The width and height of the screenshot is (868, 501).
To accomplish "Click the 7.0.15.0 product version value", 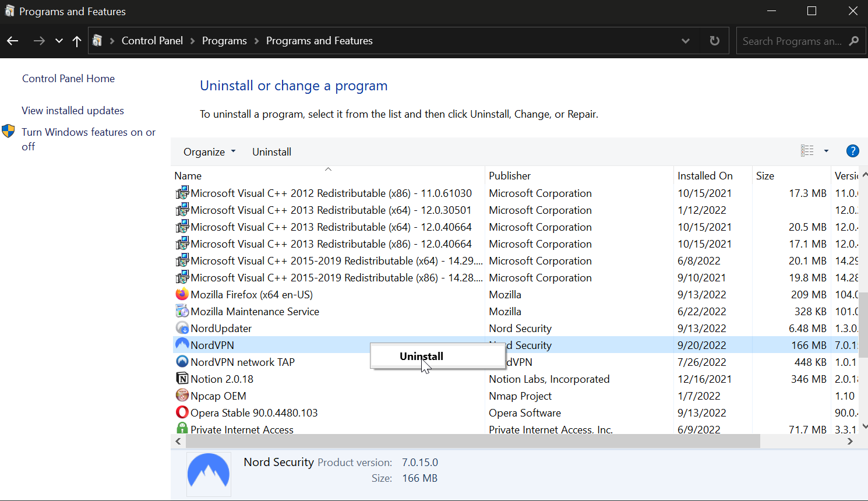I will 420,463.
